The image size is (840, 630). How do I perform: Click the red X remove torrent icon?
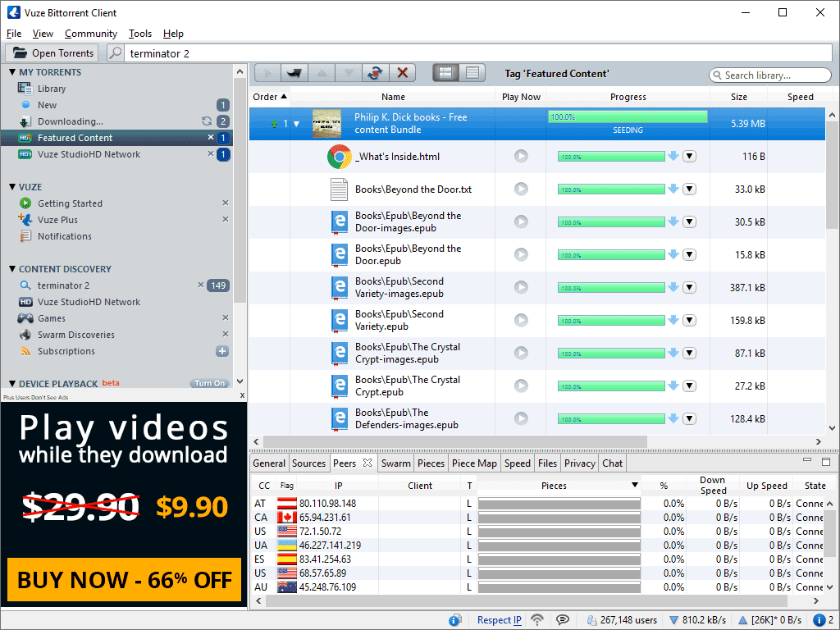click(402, 73)
